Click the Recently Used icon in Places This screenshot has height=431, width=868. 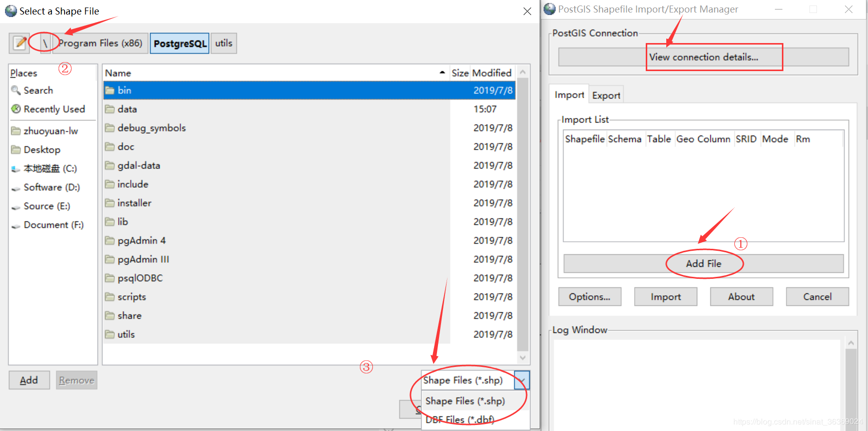coord(16,109)
